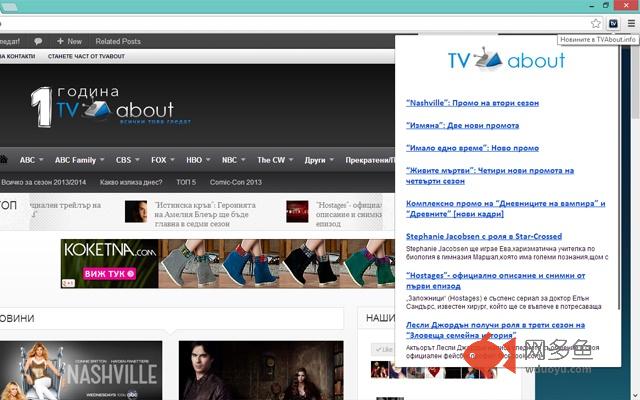
Task: Open Comic-Con 2013 menu item
Action: point(236,182)
